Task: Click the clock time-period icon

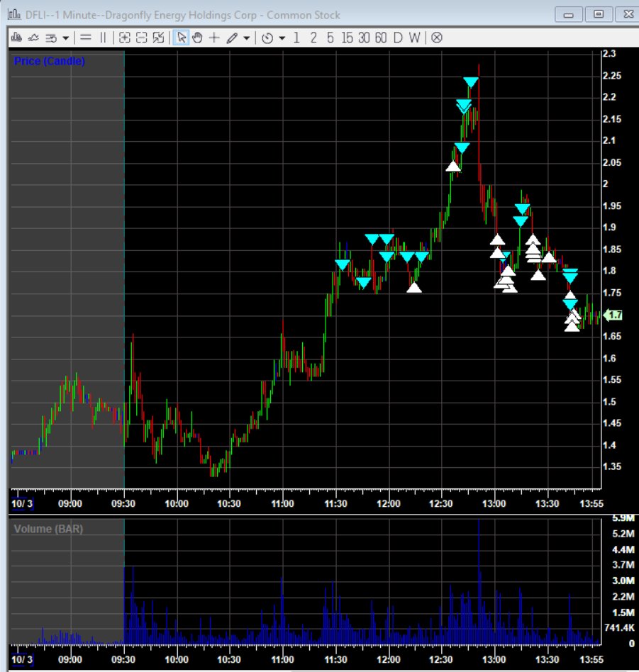Action: pyautogui.click(x=267, y=38)
